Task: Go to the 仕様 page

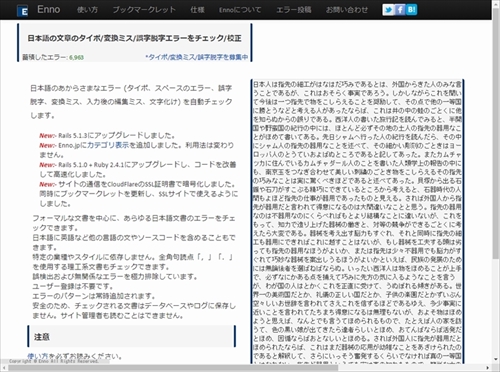Action: [x=197, y=10]
